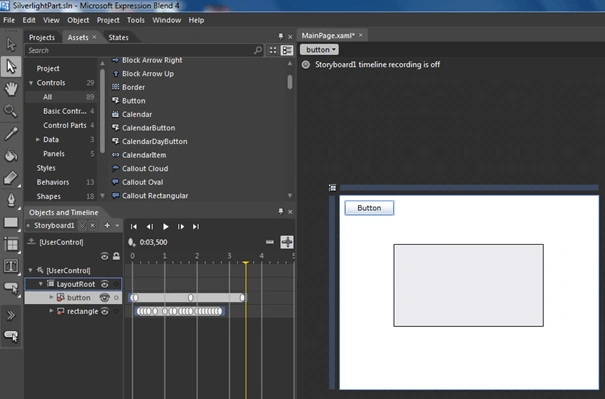
Task: Select the Paint Bucket tool
Action: coord(11,156)
